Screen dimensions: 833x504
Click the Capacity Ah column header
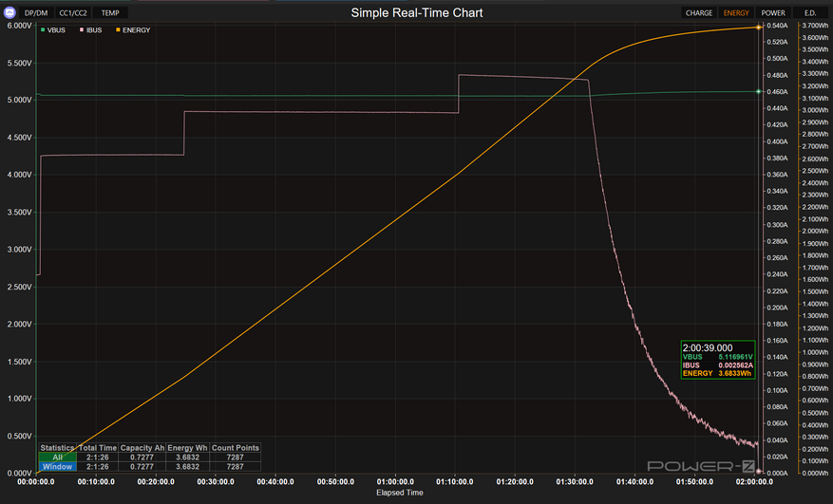(142, 448)
